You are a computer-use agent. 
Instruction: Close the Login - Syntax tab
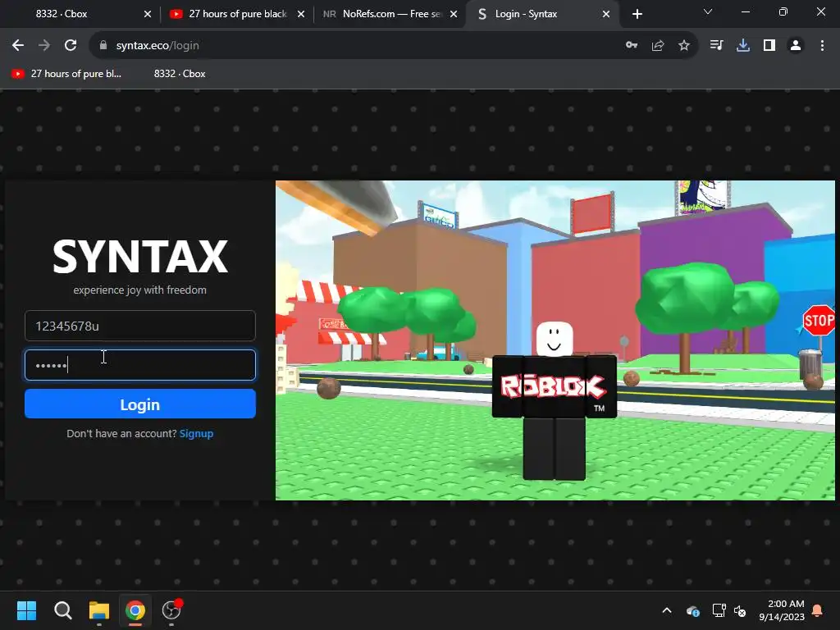(606, 14)
